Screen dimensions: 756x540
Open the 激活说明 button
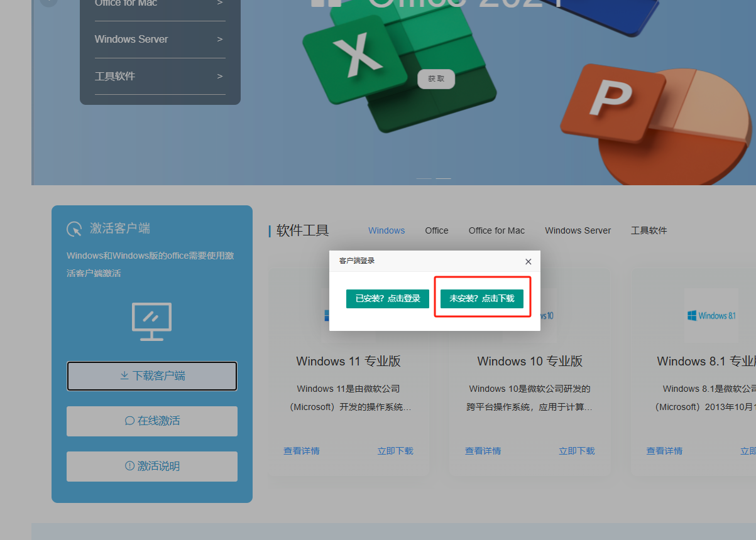point(152,467)
